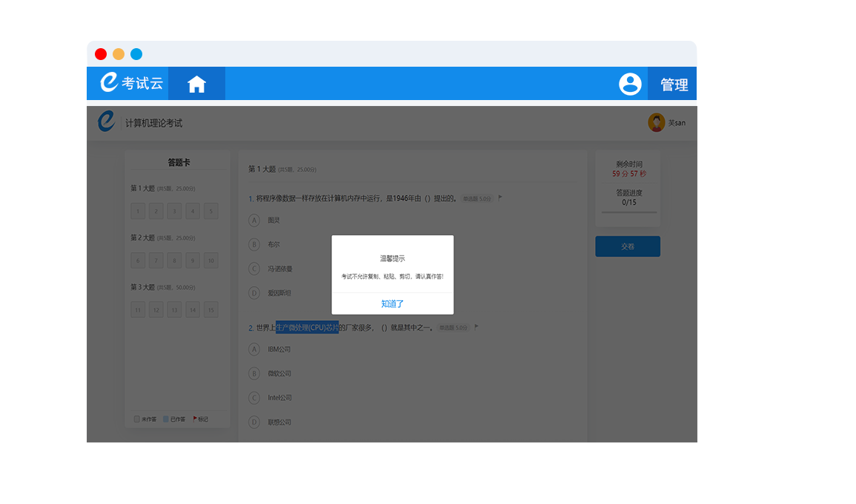This screenshot has width=856, height=504.
Task: Click the 芙san user avatar
Action: point(656,122)
